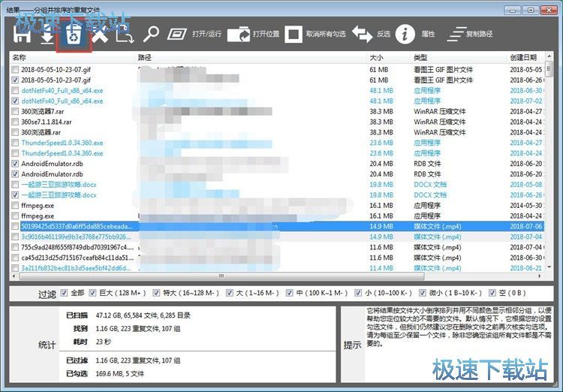Toggle the 小 (10~100 K-) filter checkbox
Screen dimensions: 563x392
pos(358,293)
